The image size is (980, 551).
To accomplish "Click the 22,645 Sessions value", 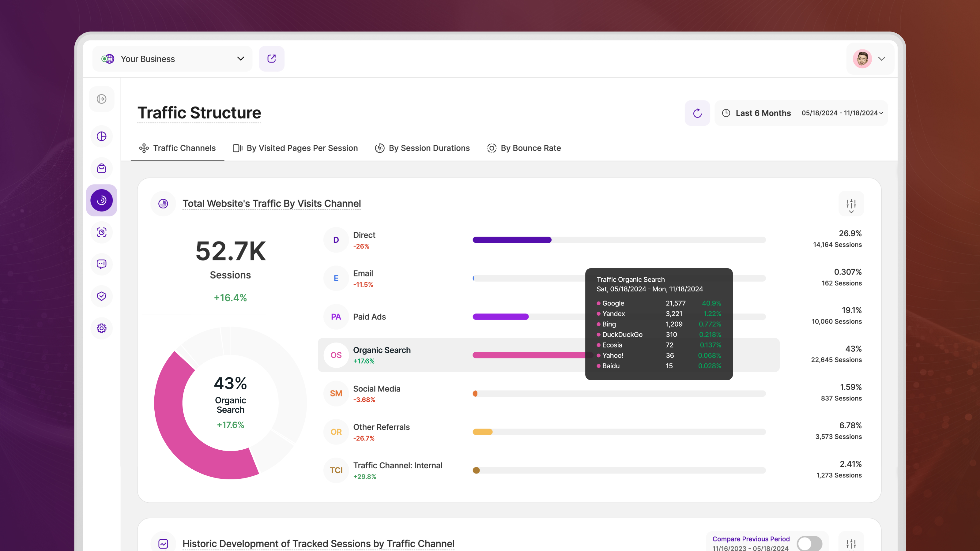I will point(836,360).
